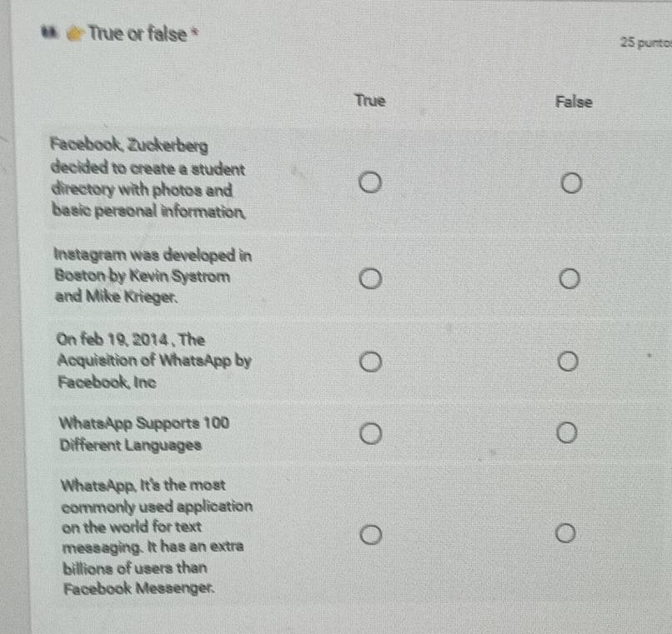Mark False for the Instagram Kevin Systrom row
This screenshot has width=672, height=634.
coord(569,278)
